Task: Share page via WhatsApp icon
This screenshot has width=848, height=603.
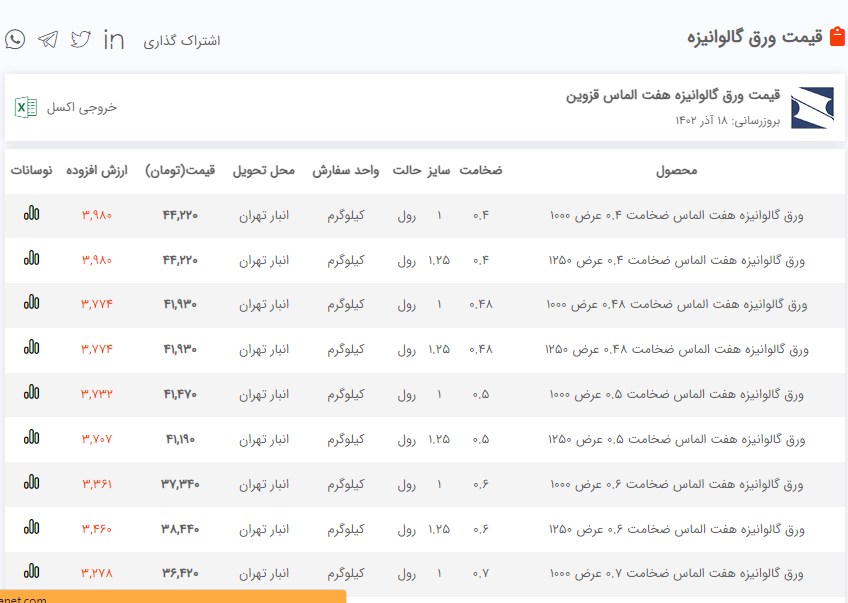Action: 15,39
